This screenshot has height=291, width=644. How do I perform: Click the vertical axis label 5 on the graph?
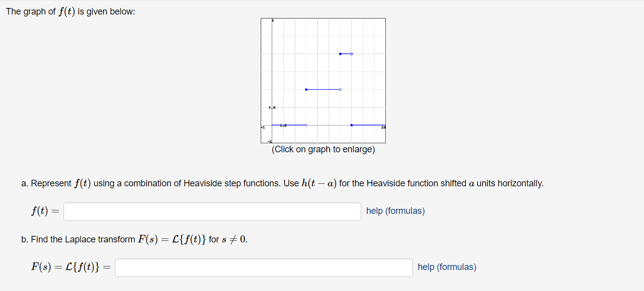[272, 20]
